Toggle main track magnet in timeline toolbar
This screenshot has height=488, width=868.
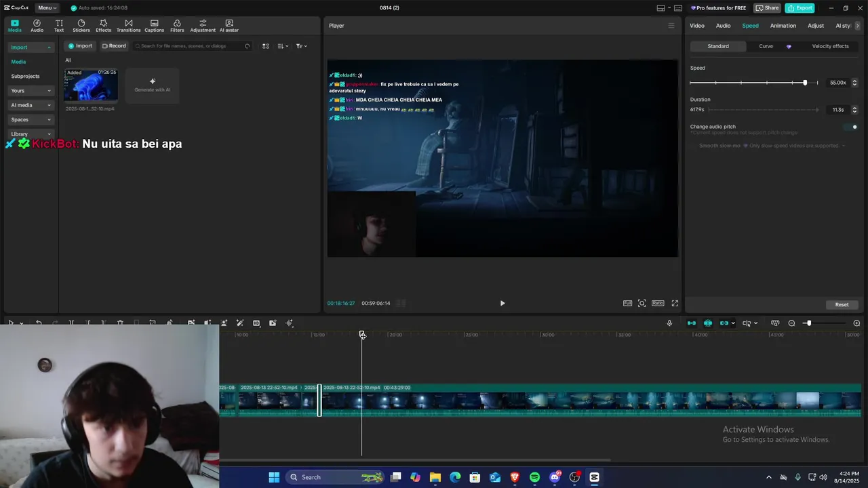click(692, 323)
